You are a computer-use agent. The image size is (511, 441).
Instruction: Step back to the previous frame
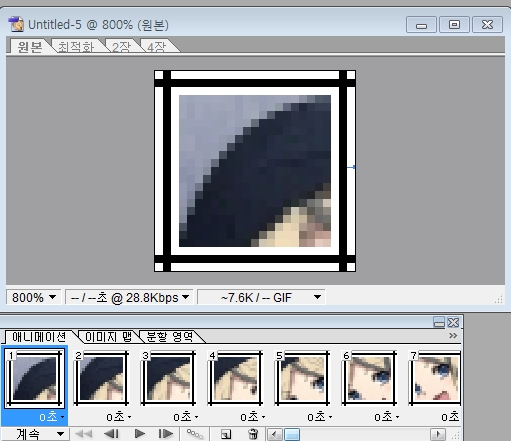click(x=112, y=434)
